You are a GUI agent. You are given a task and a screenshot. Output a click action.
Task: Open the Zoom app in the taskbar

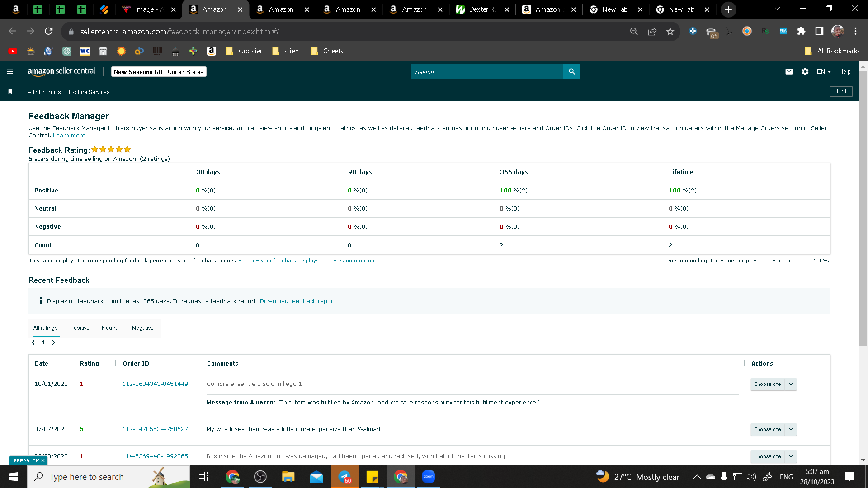pos(428,477)
